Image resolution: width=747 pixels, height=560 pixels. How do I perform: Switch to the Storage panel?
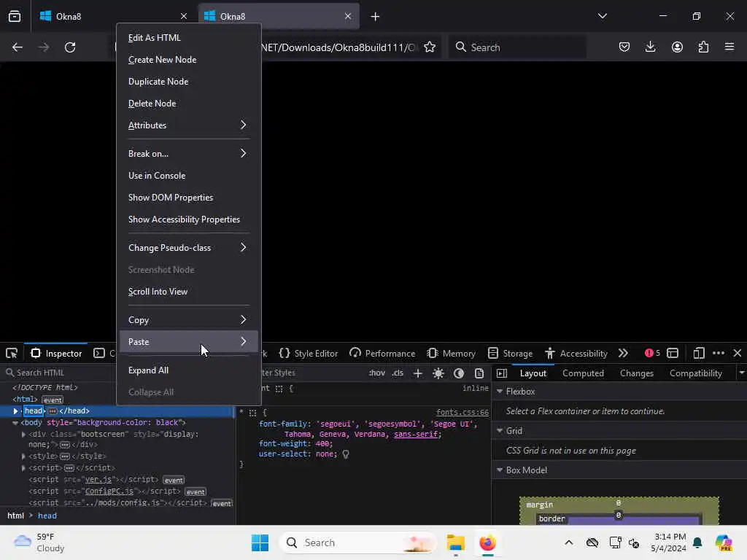[x=510, y=354]
